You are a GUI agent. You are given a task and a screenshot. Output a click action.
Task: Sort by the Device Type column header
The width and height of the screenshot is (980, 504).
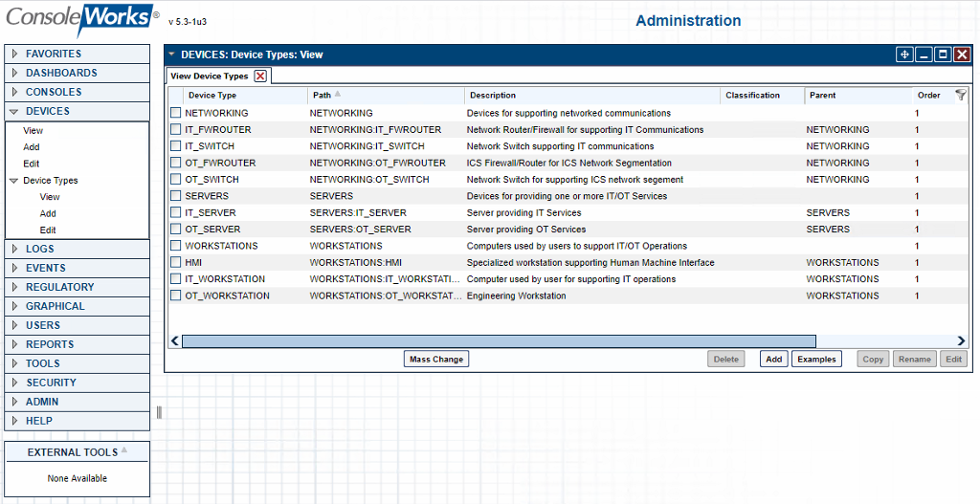(x=212, y=96)
